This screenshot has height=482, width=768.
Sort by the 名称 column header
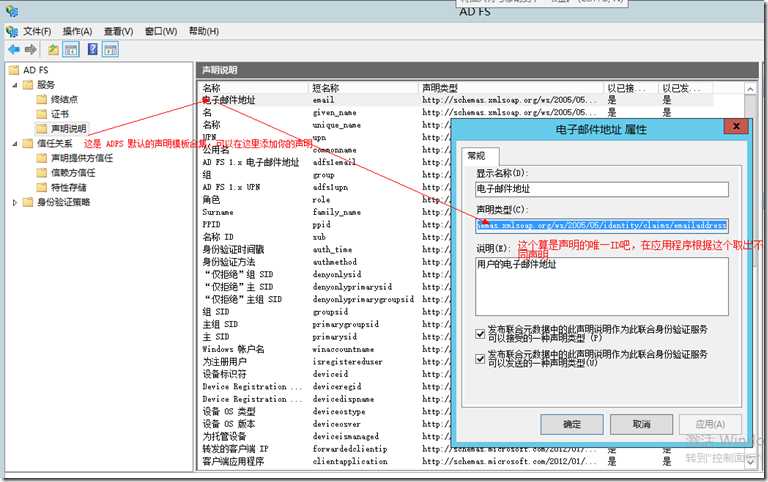coord(254,88)
